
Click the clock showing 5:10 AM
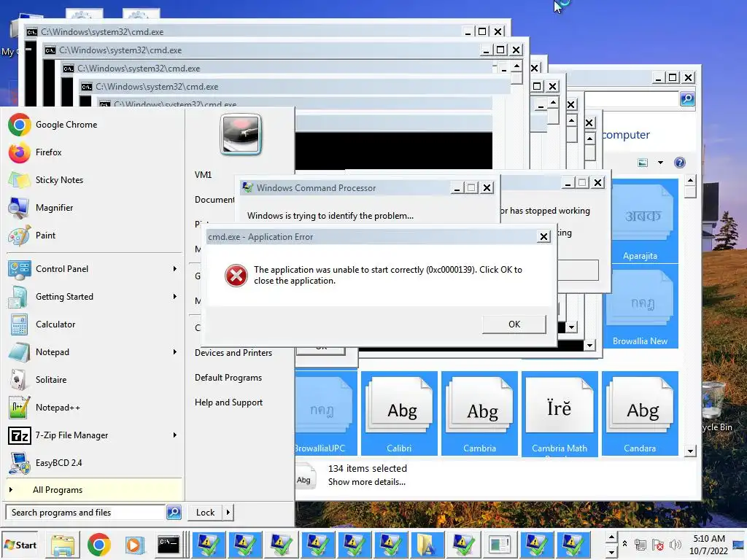coord(708,545)
